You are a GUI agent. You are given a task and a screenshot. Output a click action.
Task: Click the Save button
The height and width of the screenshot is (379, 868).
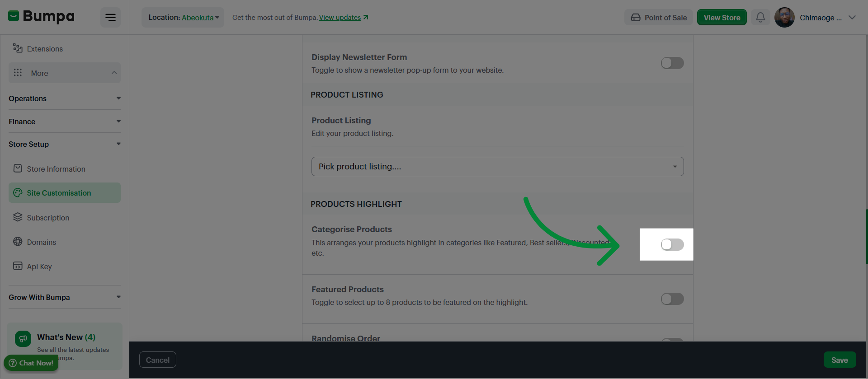tap(840, 360)
